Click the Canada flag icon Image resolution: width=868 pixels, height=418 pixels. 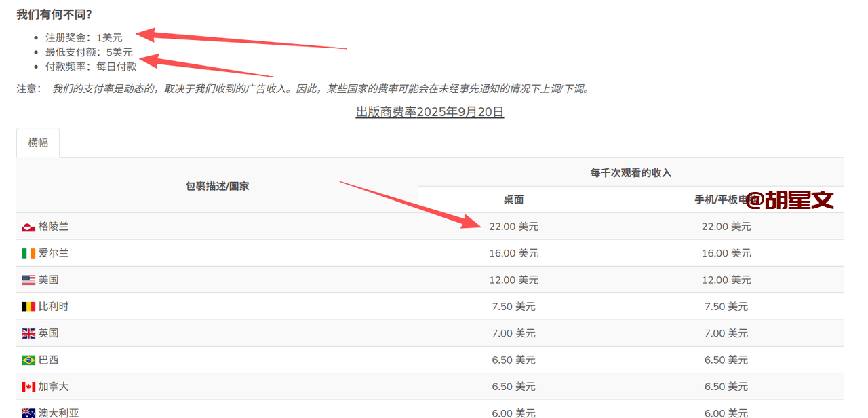point(28,387)
